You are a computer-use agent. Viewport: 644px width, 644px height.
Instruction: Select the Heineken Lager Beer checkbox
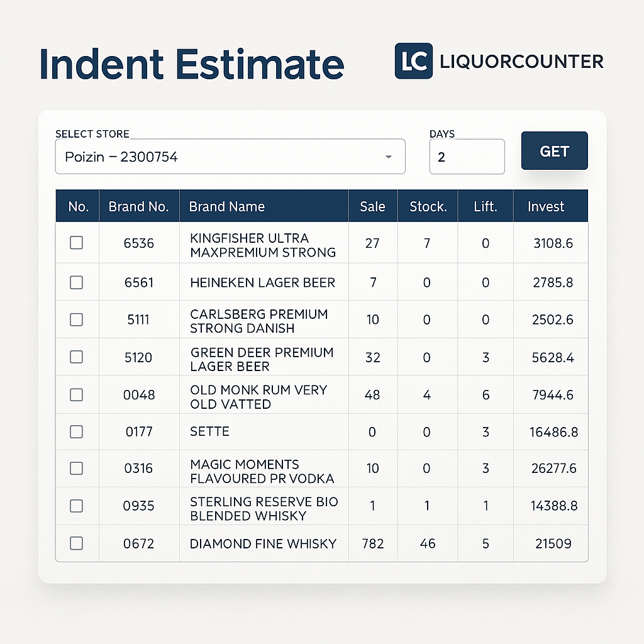76,282
